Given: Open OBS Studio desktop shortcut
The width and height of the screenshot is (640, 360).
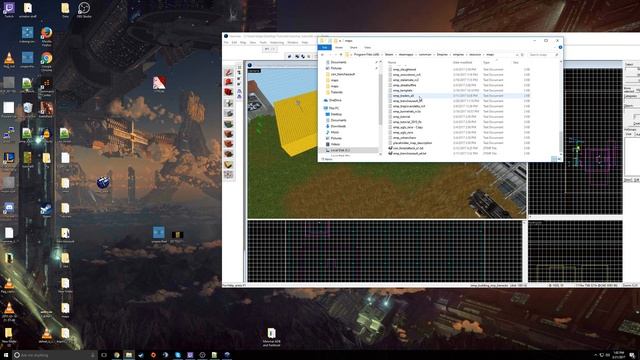Looking at the screenshot, I should pyautogui.click(x=84, y=10).
